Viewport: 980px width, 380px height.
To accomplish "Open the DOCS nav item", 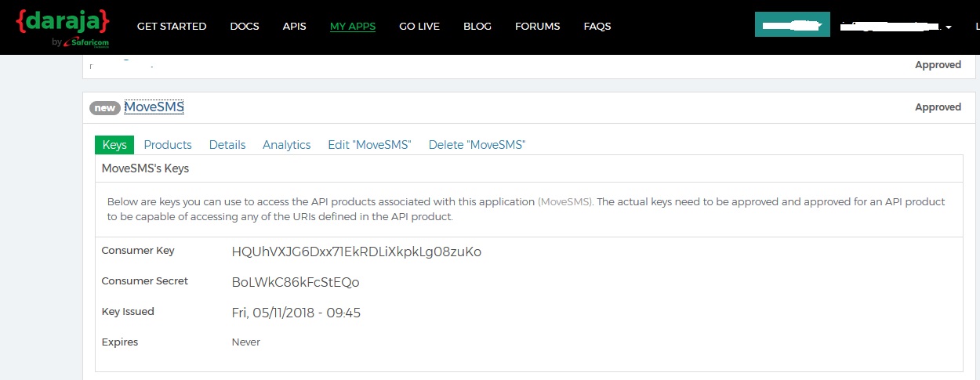I will pyautogui.click(x=245, y=27).
